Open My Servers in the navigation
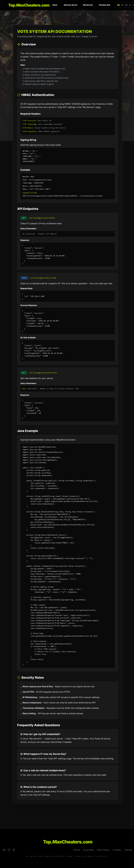The height and width of the screenshot is (868, 134). point(88,5)
